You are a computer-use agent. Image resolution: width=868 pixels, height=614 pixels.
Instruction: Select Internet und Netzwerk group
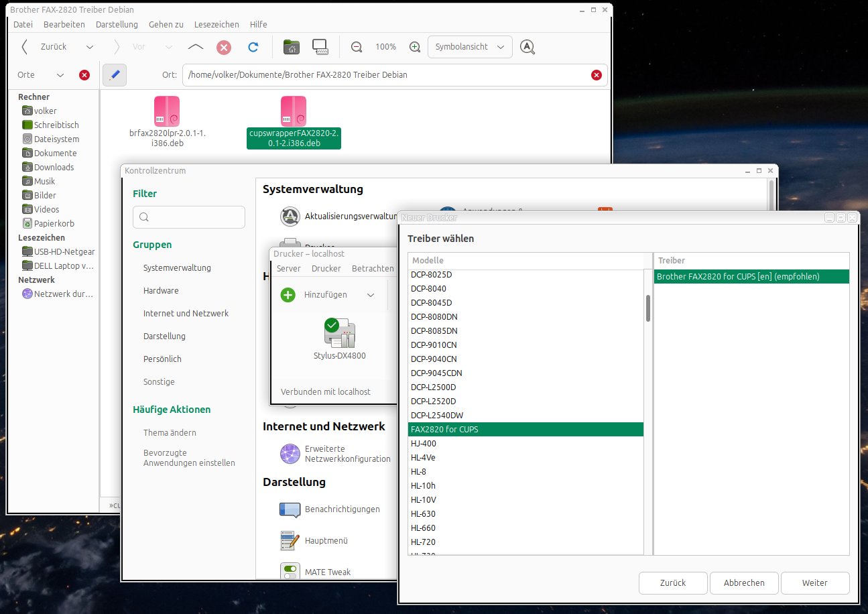click(x=186, y=314)
